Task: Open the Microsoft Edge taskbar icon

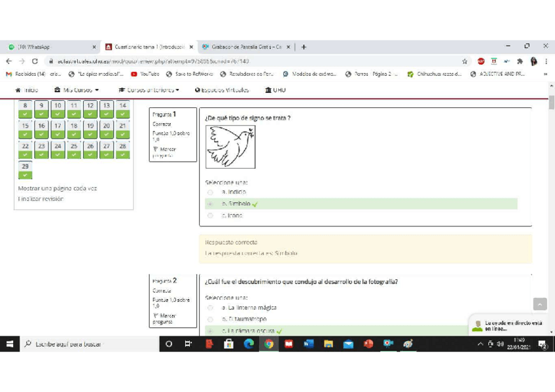Action: point(249,344)
